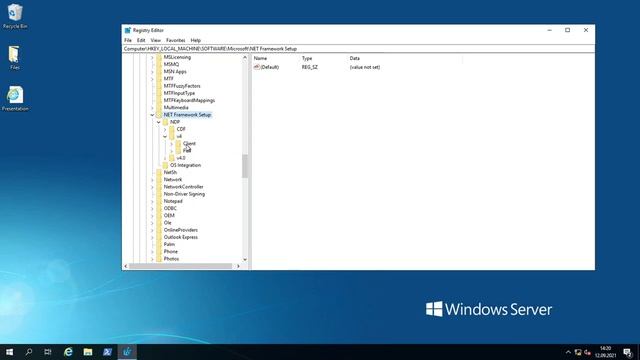Viewport: 640px width, 360px height.
Task: Expand the Client key
Action: pyautogui.click(x=172, y=144)
